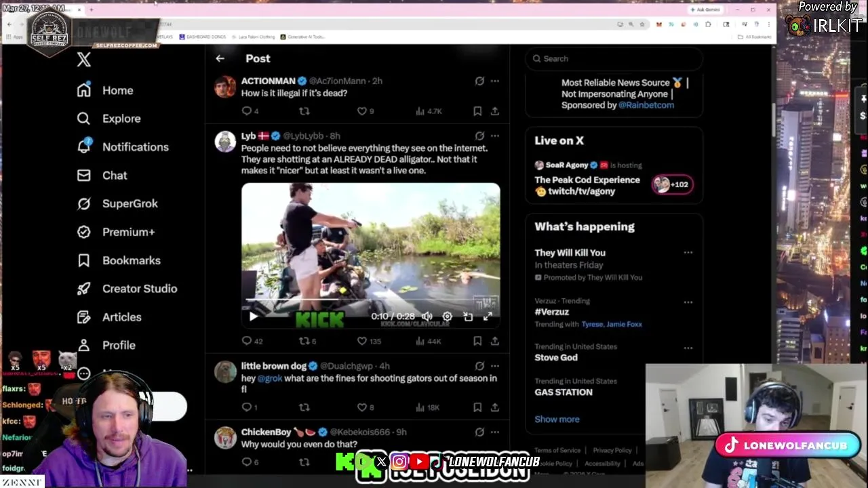Image resolution: width=868 pixels, height=488 pixels.
Task: View ACTIONMANN's post analytics 4.7K
Action: (x=429, y=111)
